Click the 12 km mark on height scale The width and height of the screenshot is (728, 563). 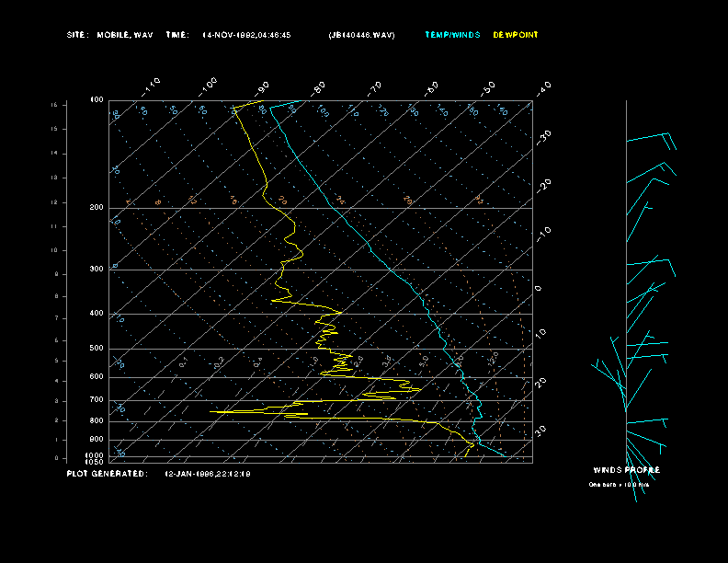coord(55,202)
